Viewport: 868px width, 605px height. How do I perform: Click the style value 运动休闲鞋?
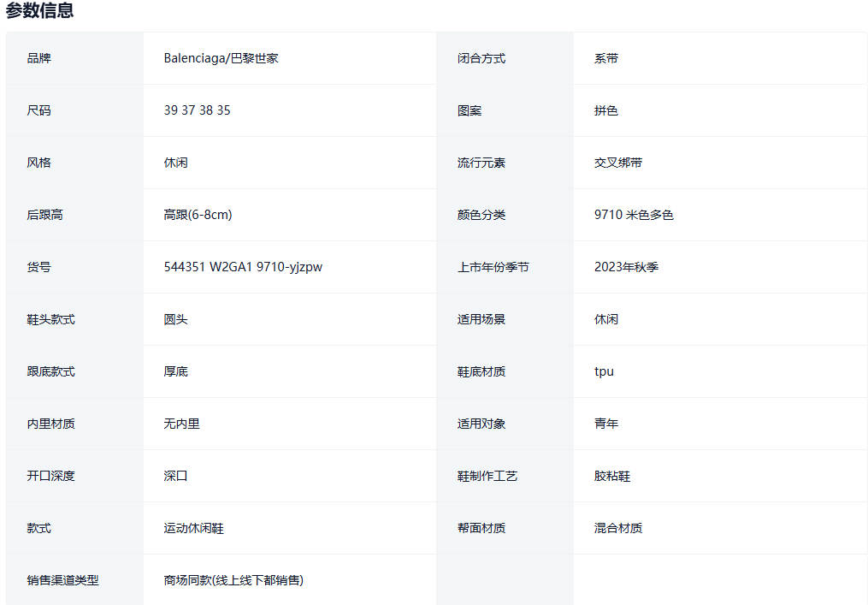click(193, 528)
